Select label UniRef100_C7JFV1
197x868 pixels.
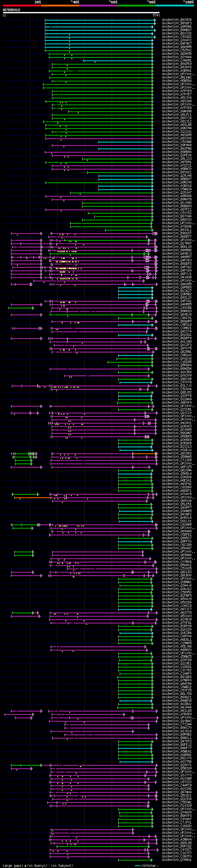pyautogui.click(x=177, y=822)
